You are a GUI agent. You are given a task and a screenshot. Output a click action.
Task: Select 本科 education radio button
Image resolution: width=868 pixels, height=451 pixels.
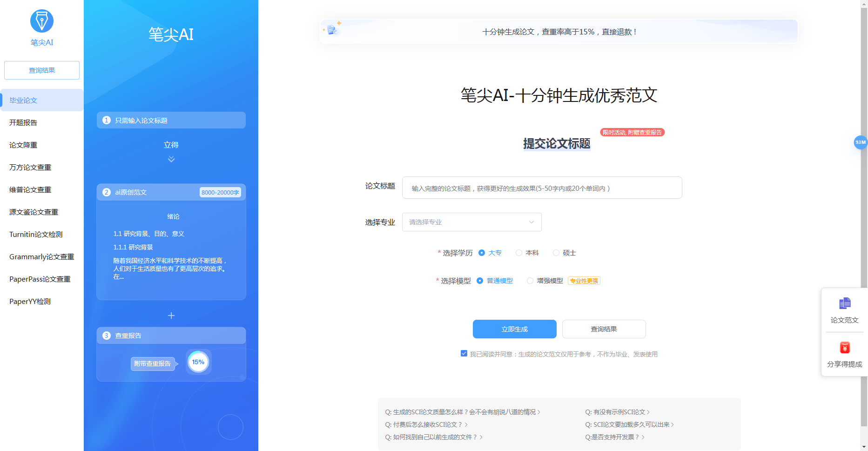(x=519, y=253)
